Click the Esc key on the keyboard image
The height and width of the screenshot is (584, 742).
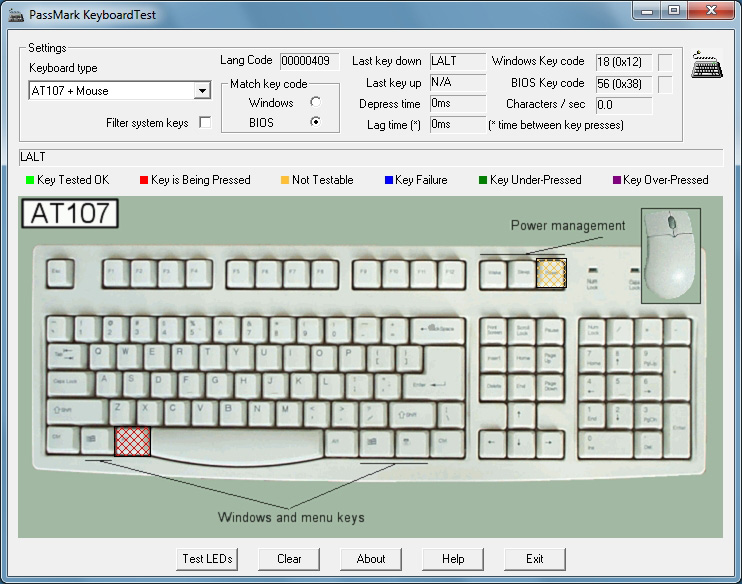click(60, 274)
